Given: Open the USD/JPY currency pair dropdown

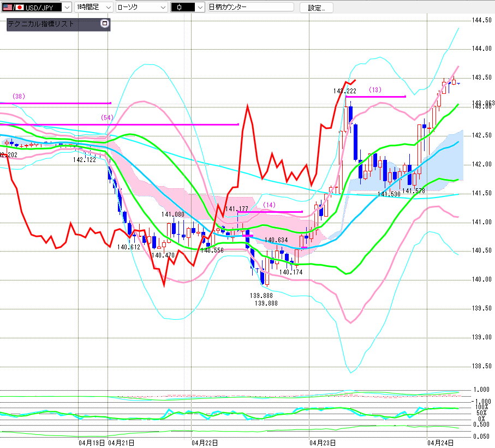Looking at the screenshot, I should coord(37,7).
